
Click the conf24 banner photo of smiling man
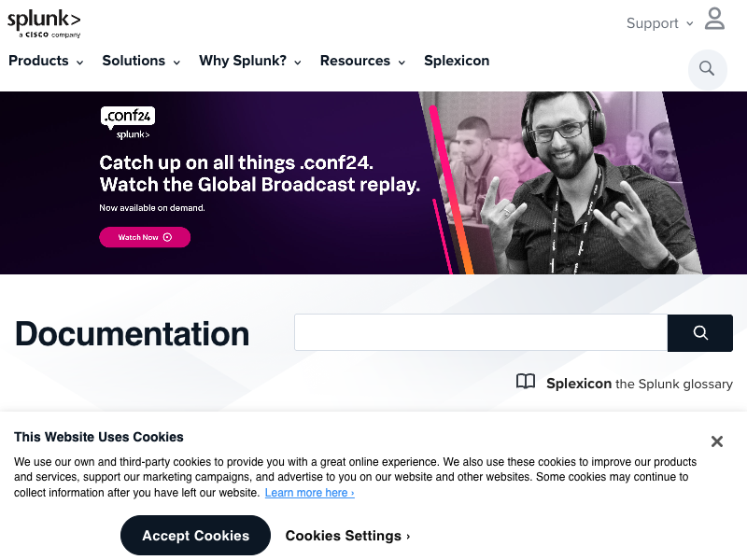[x=562, y=183]
